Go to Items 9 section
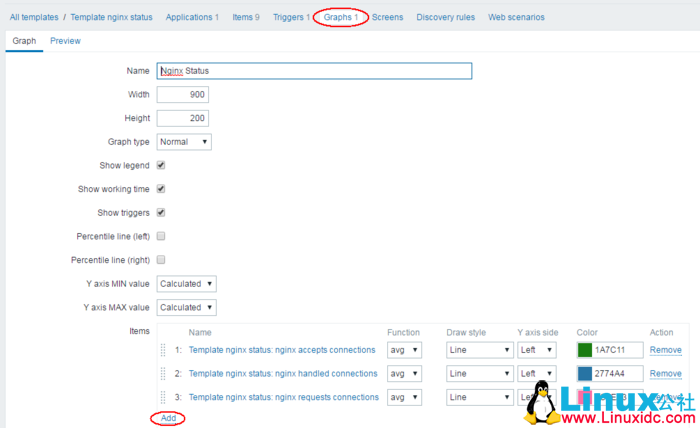Image resolution: width=700 pixels, height=428 pixels. pyautogui.click(x=246, y=17)
